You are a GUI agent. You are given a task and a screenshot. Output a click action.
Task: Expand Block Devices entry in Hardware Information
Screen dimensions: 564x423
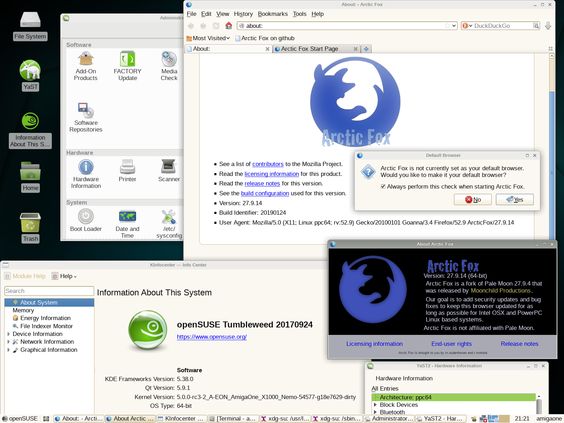coord(375,405)
